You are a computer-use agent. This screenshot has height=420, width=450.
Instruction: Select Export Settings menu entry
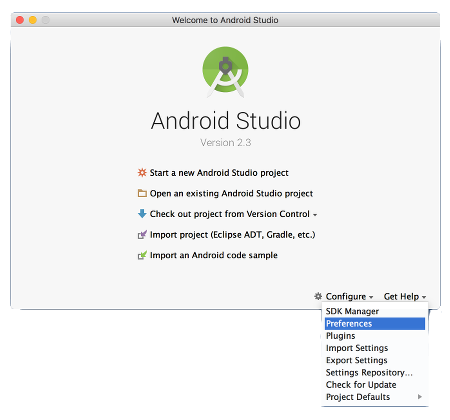pos(375,360)
